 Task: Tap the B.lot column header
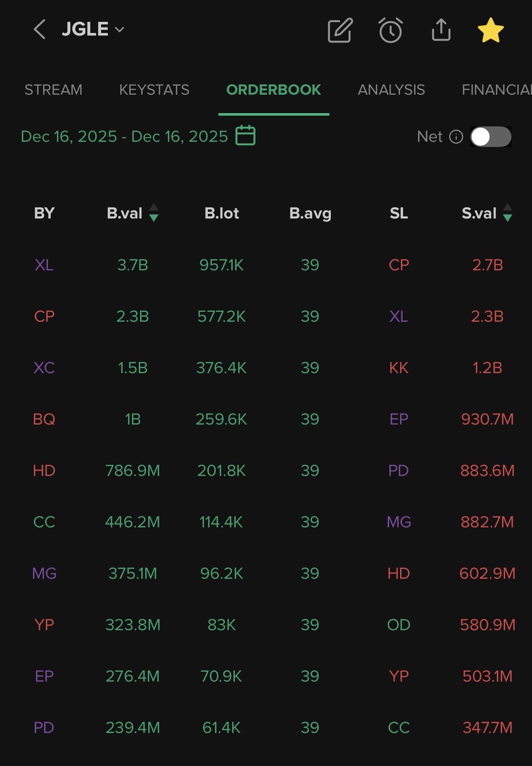coord(221,213)
